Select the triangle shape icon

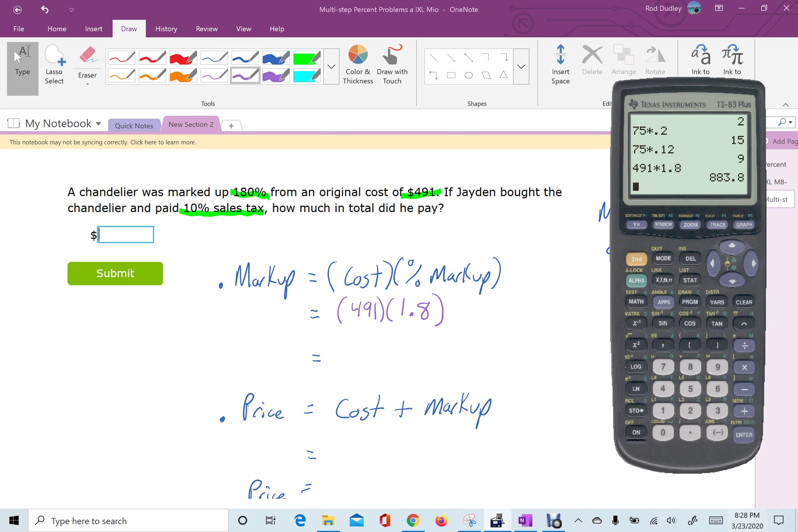click(x=503, y=74)
